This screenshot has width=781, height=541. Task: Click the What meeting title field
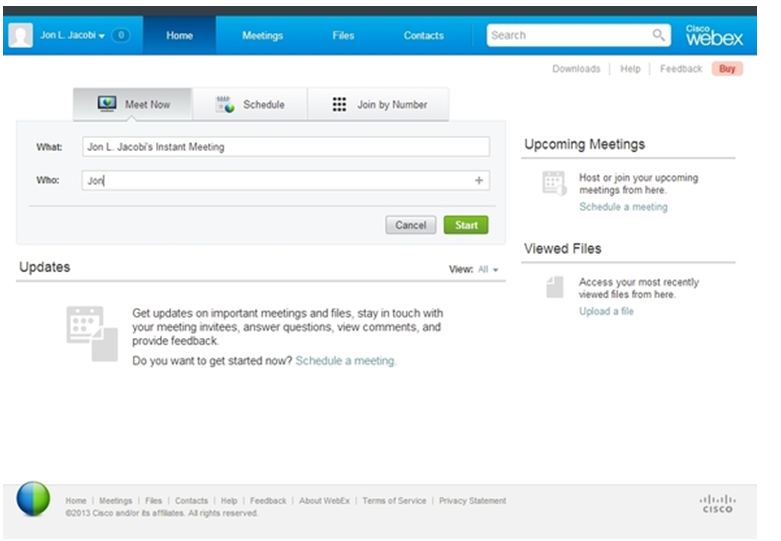point(286,147)
